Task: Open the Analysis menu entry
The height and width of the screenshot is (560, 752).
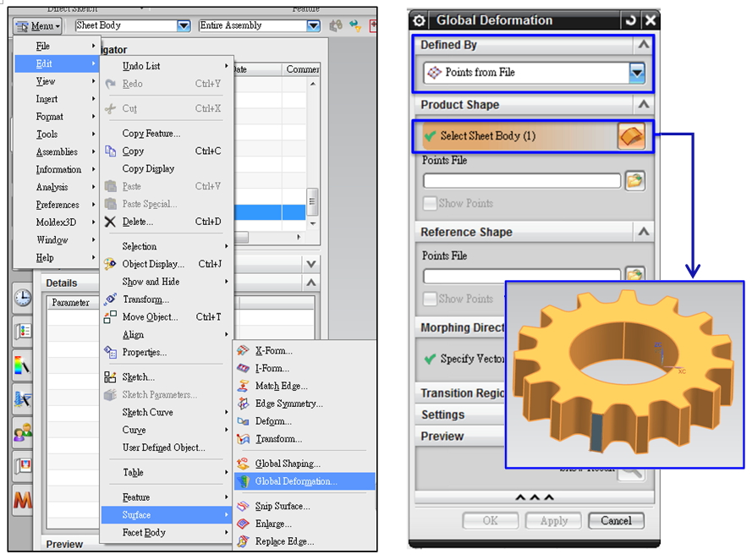Action: point(52,187)
